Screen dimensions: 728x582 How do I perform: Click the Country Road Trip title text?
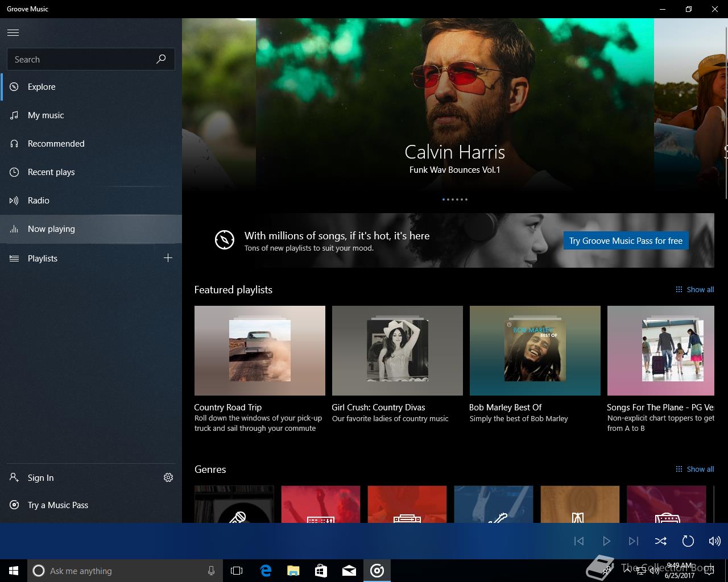227,408
